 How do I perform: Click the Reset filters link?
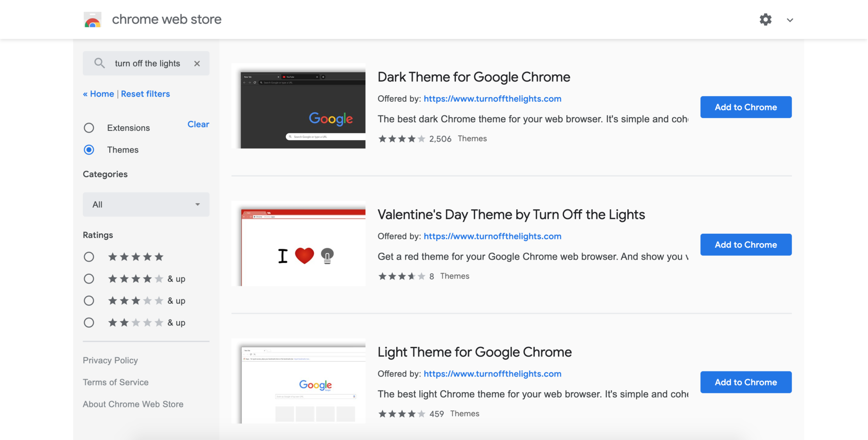[145, 94]
